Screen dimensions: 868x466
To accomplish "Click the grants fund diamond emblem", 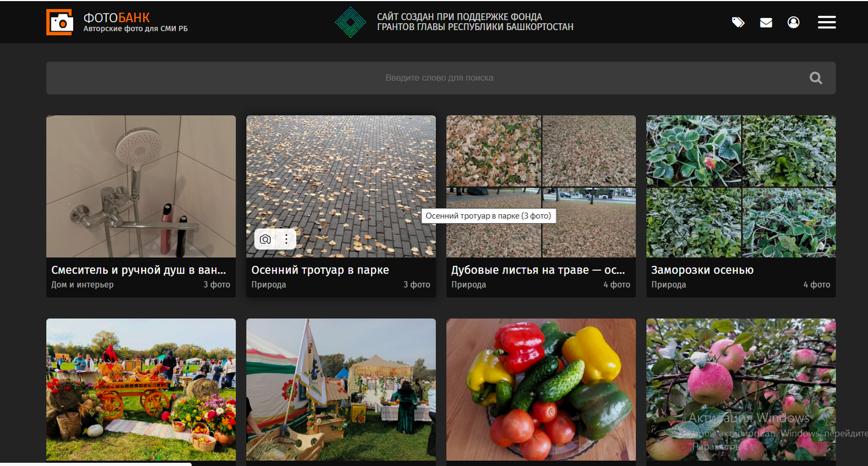I will 350,22.
